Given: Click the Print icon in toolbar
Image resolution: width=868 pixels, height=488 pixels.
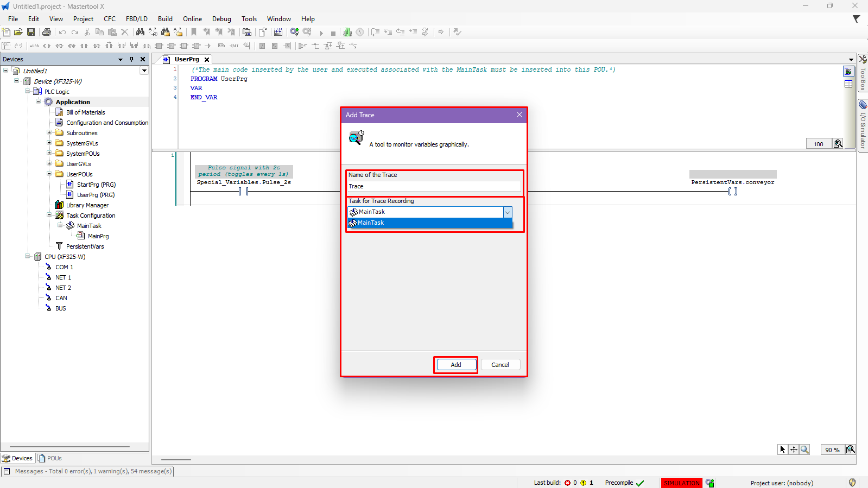Looking at the screenshot, I should coord(47,32).
